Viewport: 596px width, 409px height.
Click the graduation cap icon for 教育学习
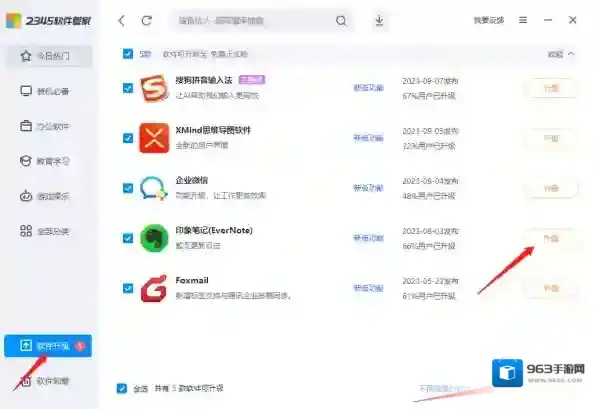26,161
